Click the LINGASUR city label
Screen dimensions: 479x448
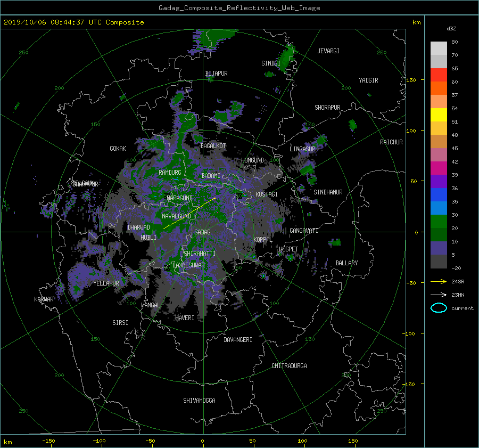pos(302,149)
